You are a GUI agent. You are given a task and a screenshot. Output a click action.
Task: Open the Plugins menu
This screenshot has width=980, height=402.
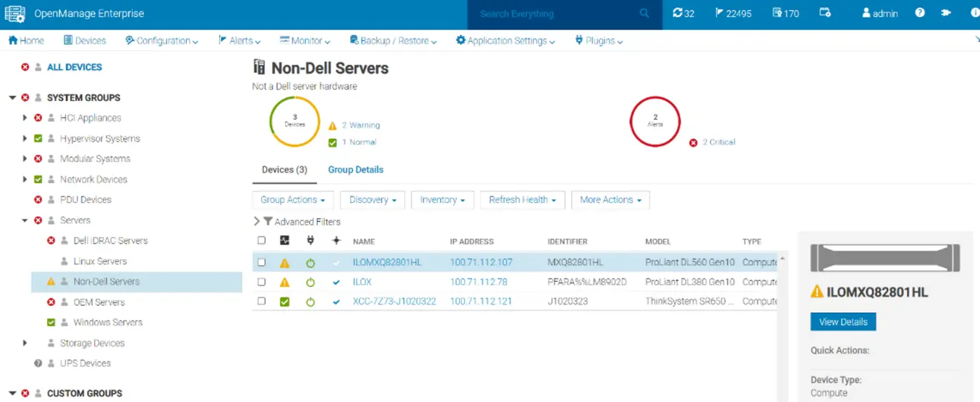pyautogui.click(x=598, y=41)
